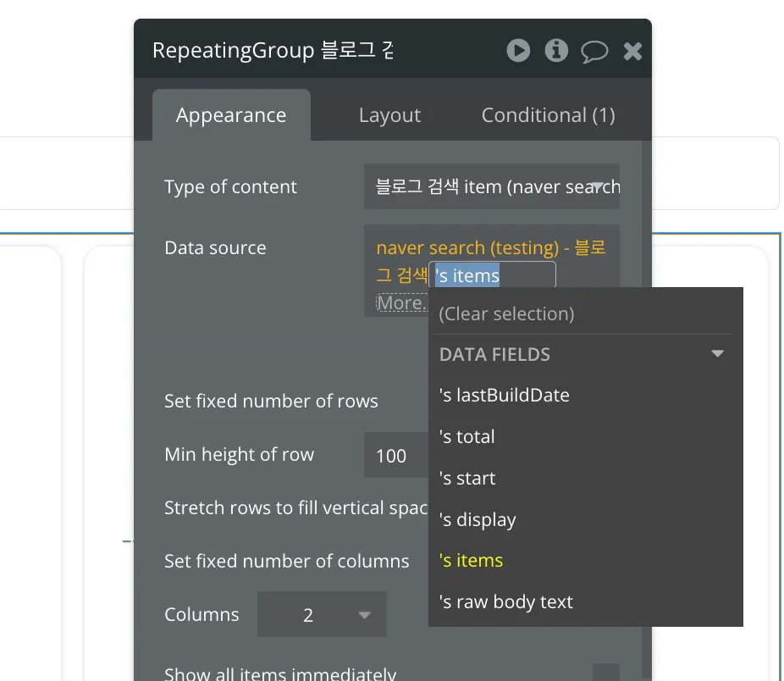The width and height of the screenshot is (784, 681).
Task: Select 's lastBuildDate data field
Action: [x=505, y=395]
